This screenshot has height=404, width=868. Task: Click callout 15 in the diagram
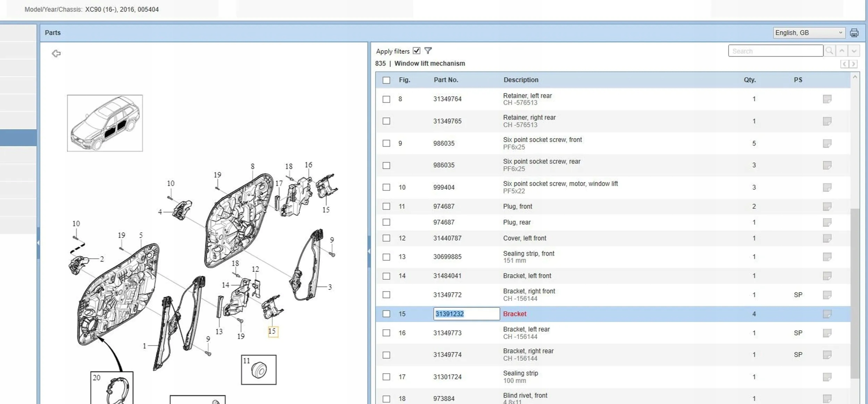273,331
